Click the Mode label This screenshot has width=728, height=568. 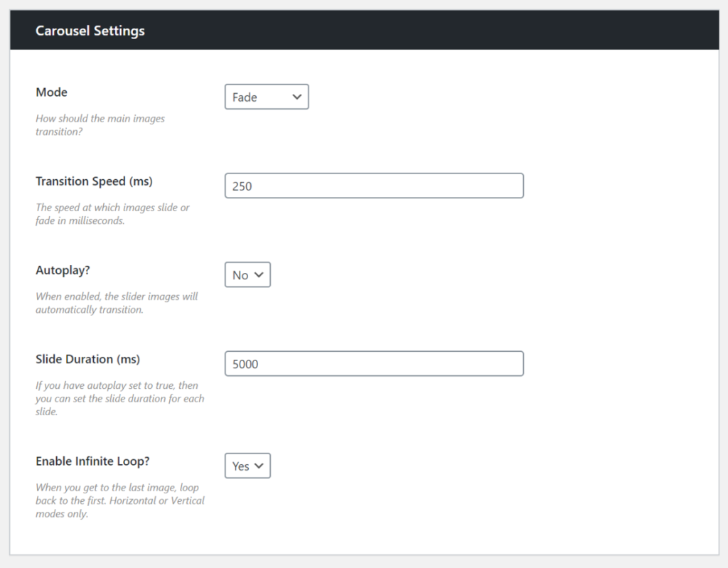(x=51, y=92)
